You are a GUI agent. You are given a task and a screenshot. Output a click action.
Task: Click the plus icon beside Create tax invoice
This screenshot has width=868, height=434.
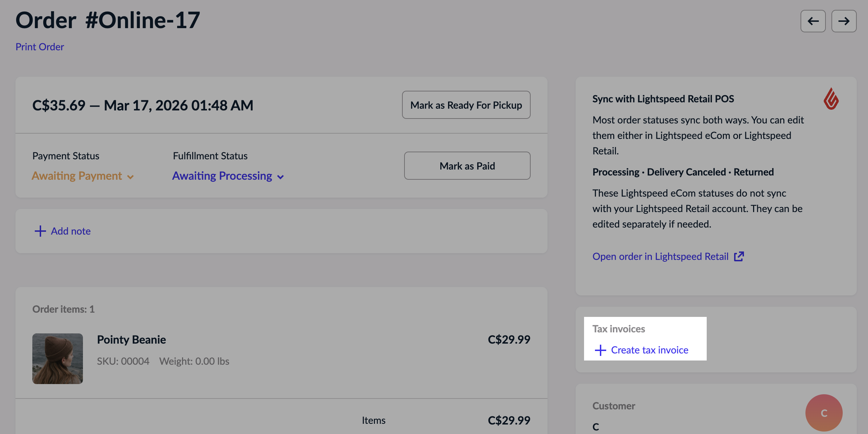point(600,350)
